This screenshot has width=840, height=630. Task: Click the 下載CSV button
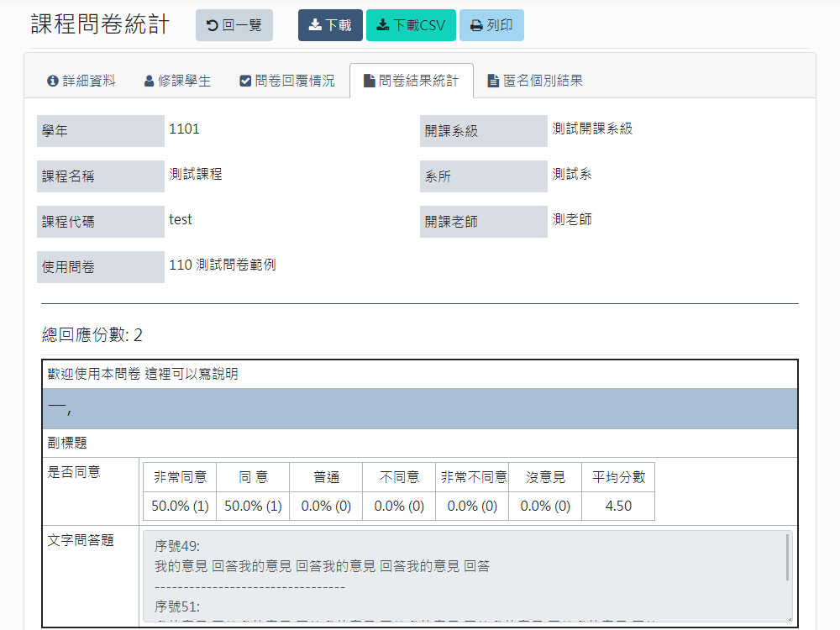(x=411, y=25)
